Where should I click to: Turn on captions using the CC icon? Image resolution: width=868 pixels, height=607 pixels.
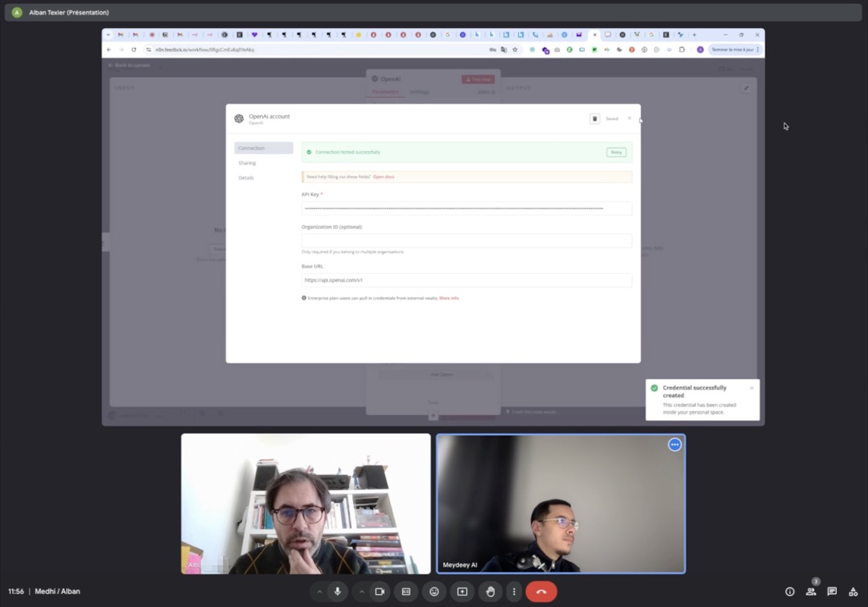406,591
